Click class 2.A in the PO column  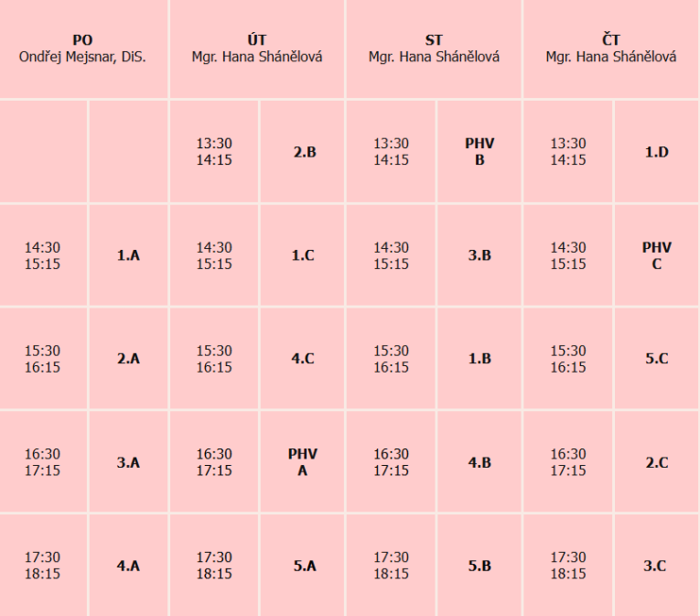(128, 359)
